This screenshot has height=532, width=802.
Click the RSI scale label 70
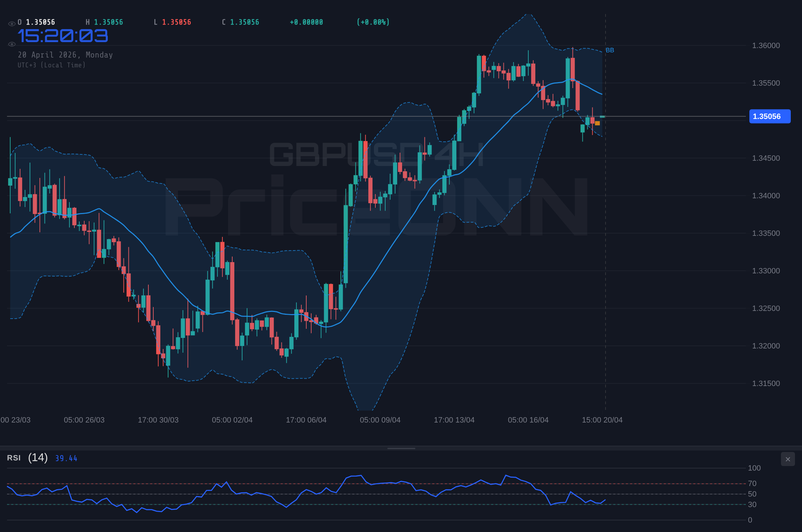click(752, 484)
